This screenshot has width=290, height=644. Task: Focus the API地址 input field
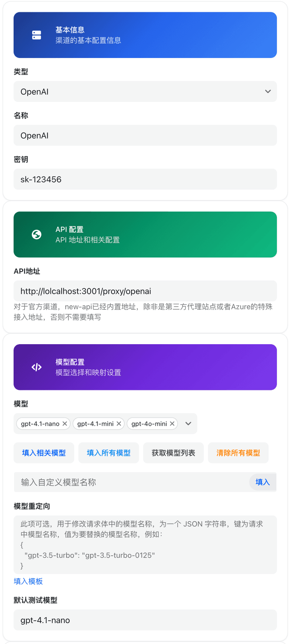(145, 291)
